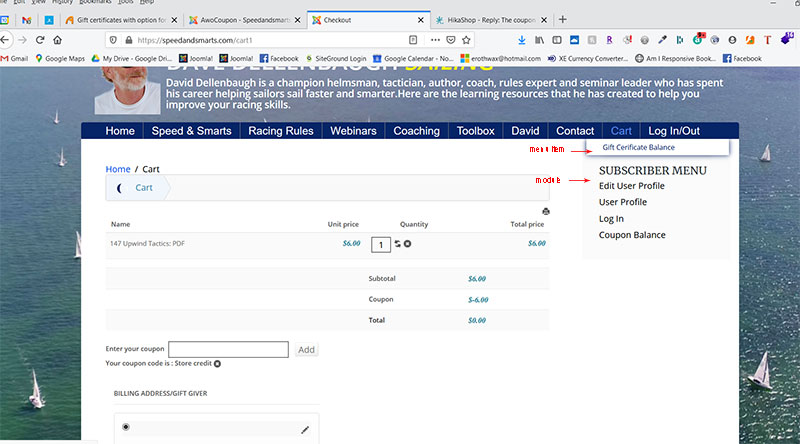The width and height of the screenshot is (800, 444).
Task: Close the HikaShop Reply tab
Action: (x=544, y=20)
